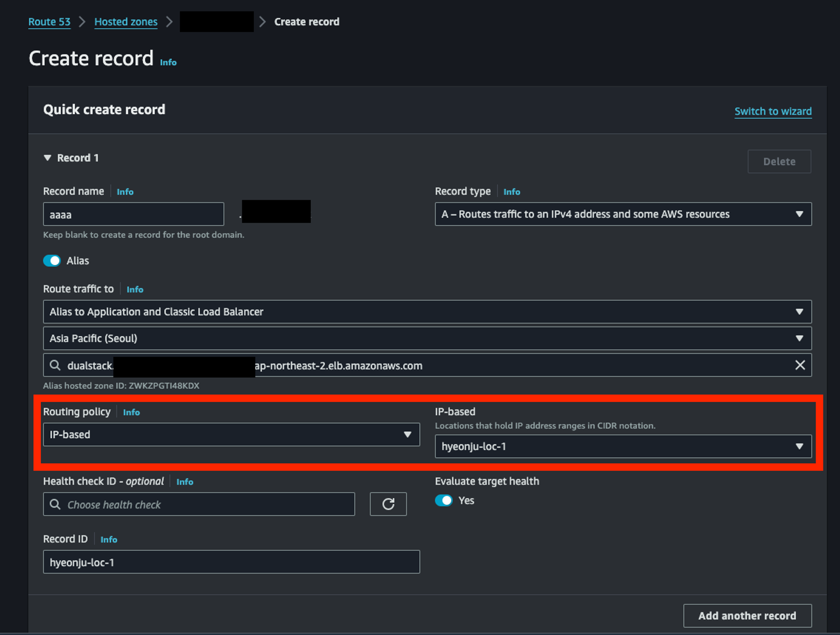
Task: Click the Record ID input field
Action: pos(231,562)
